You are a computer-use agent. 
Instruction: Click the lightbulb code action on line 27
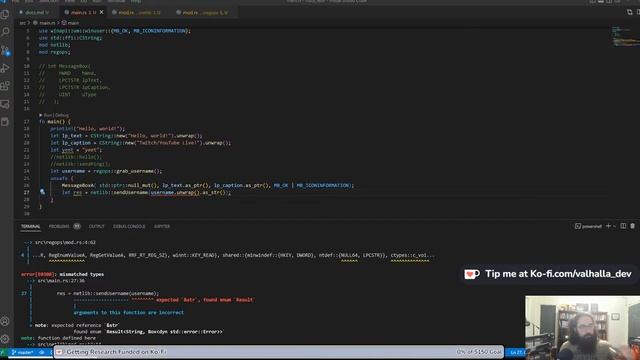click(42, 192)
